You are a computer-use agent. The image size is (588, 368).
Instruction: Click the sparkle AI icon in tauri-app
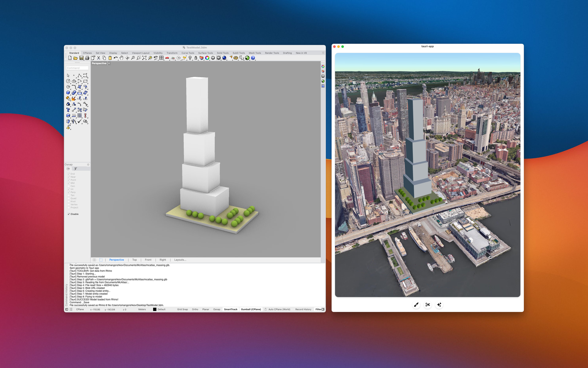439,305
